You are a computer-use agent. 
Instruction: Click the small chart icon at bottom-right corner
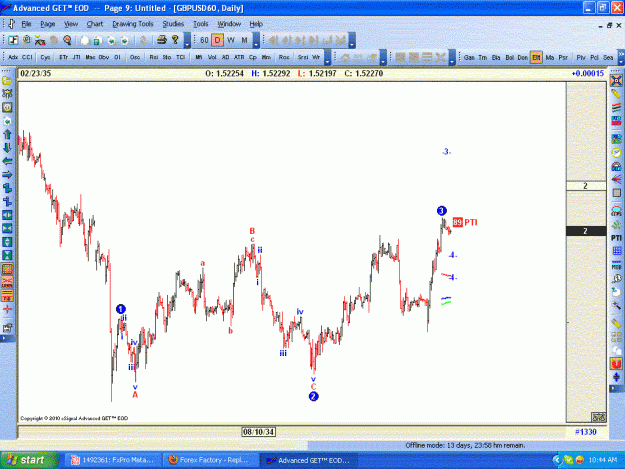pyautogui.click(x=598, y=417)
